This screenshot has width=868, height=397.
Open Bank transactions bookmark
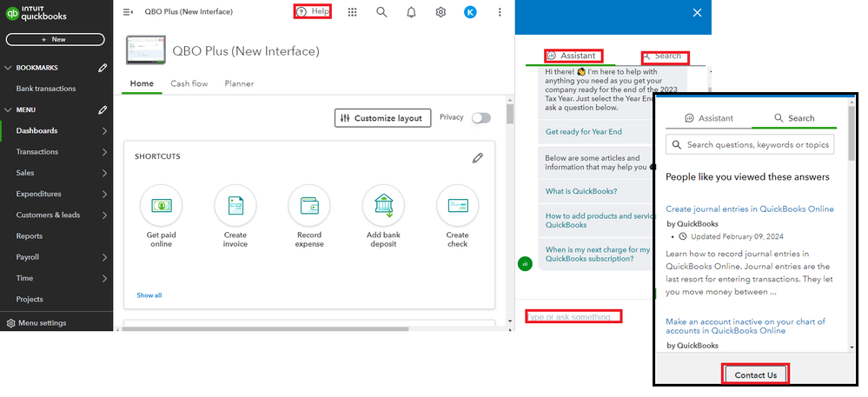46,89
